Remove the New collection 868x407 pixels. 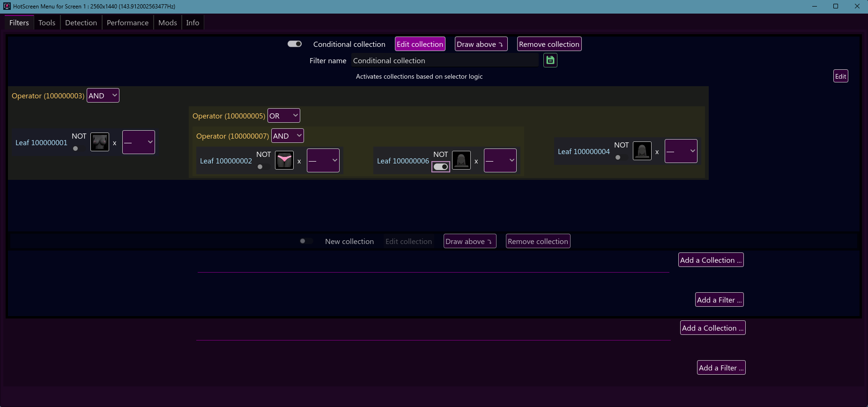538,241
